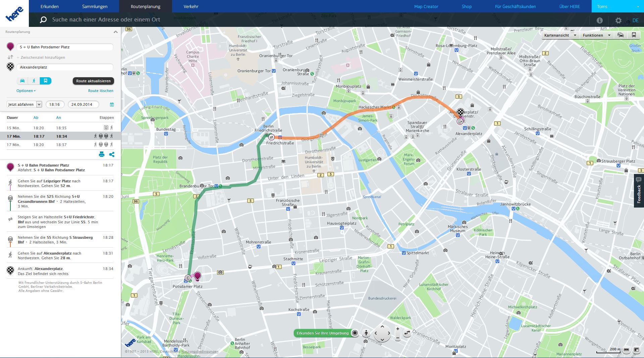
Task: Share the route
Action: 112,154
